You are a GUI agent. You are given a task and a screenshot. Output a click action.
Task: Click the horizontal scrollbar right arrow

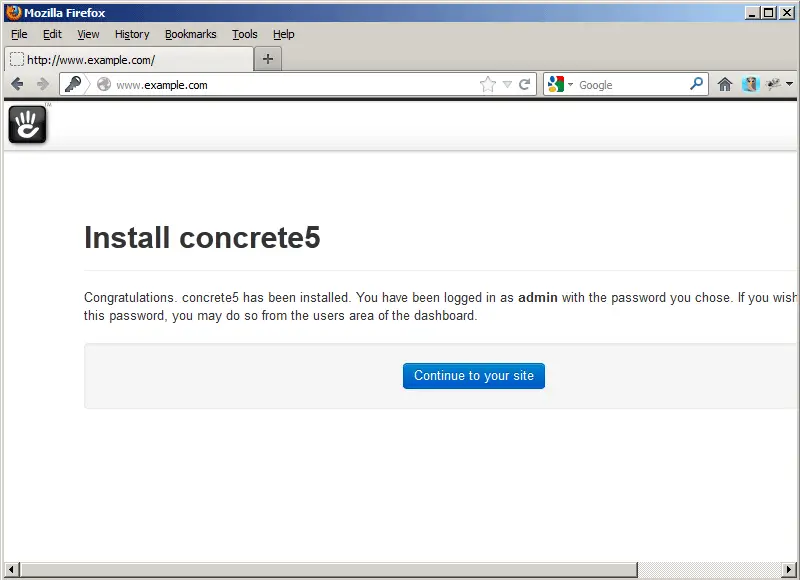[x=789, y=569]
